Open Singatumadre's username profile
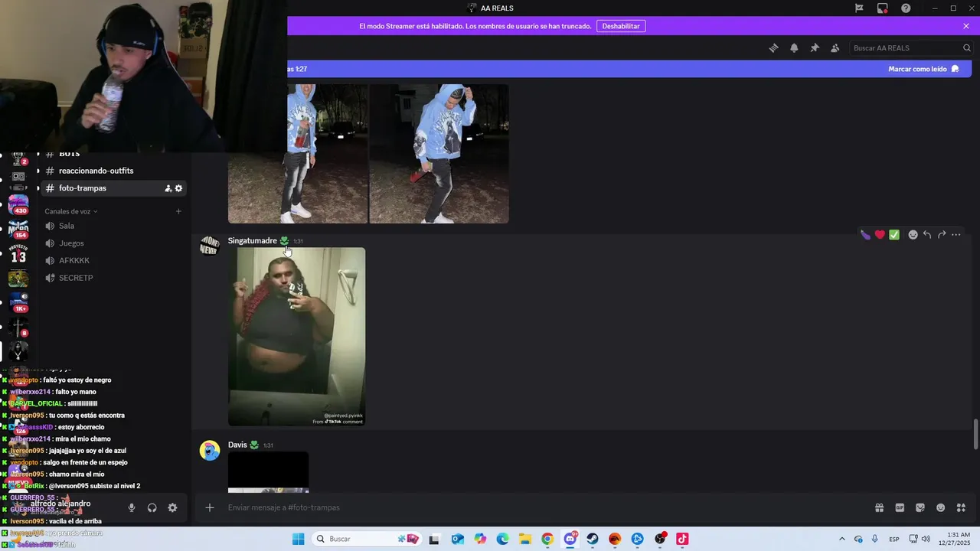 click(252, 240)
